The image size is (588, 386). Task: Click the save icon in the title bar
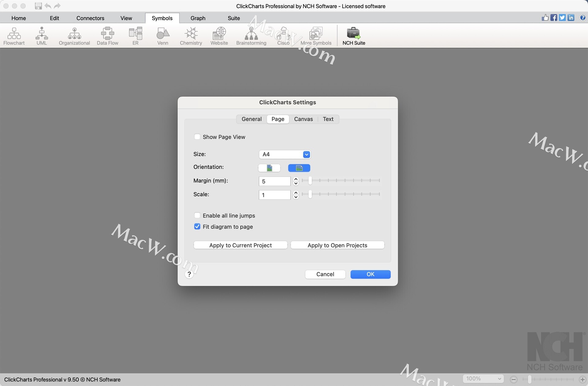[x=38, y=6]
